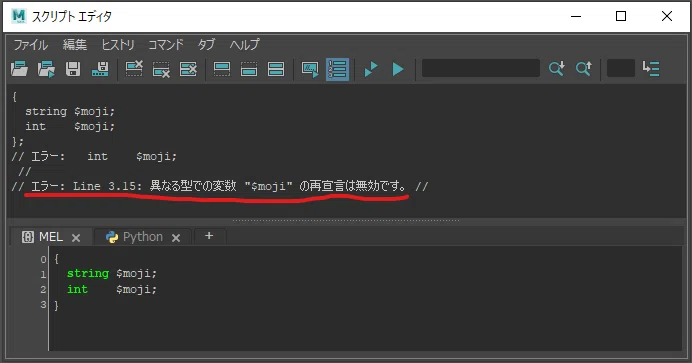Show both history and input panes

click(x=276, y=69)
